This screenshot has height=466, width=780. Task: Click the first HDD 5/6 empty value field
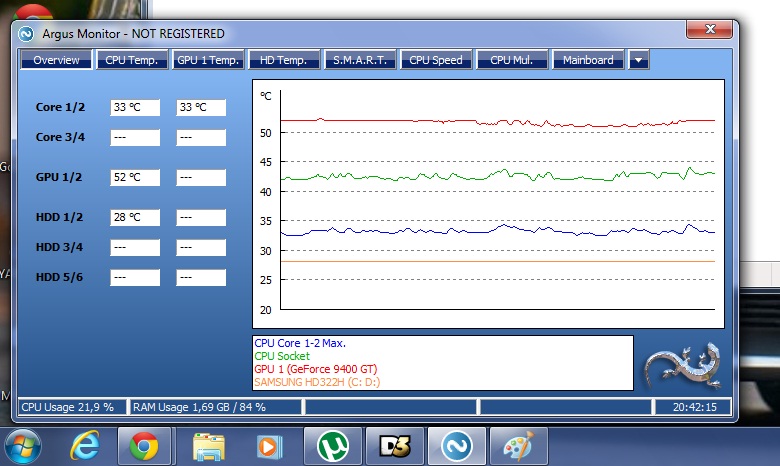coord(135,277)
